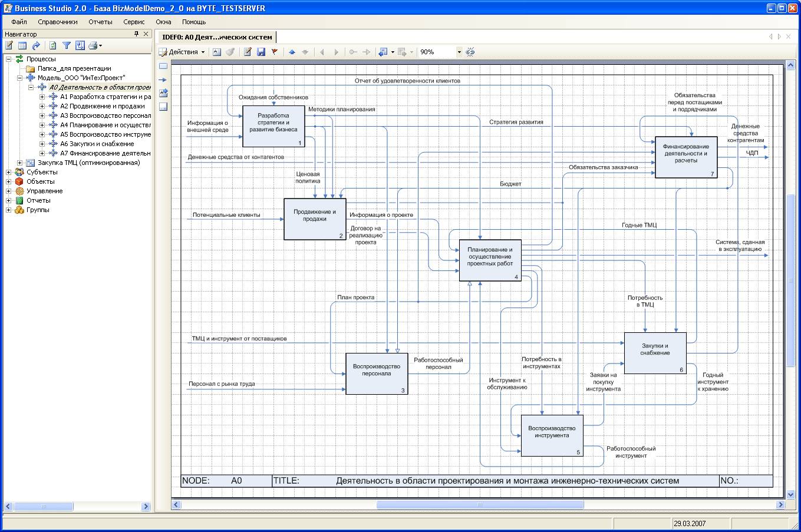Expand the A6 Закупки и снабжение node

(42, 144)
